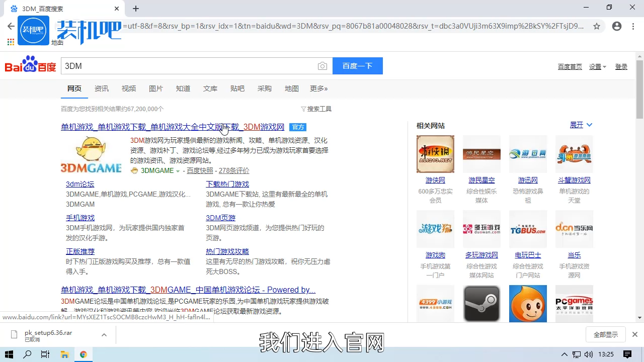Open the new tab plus button

pos(136,9)
